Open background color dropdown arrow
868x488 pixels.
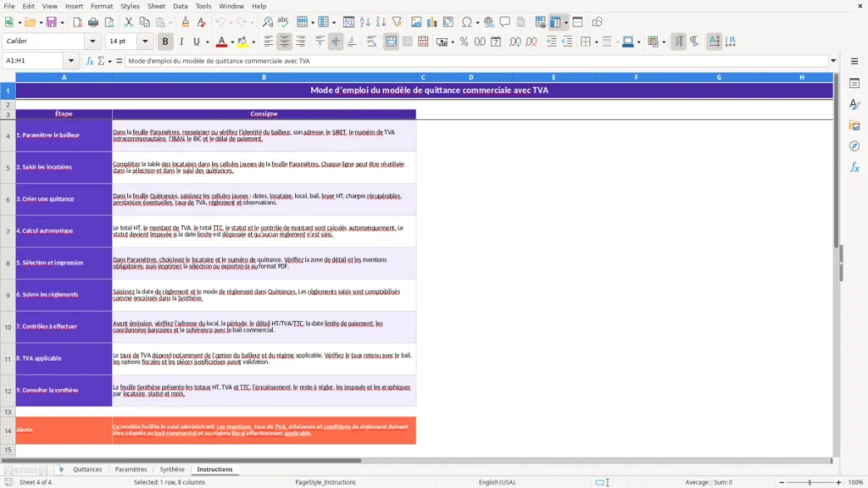pyautogui.click(x=253, y=42)
